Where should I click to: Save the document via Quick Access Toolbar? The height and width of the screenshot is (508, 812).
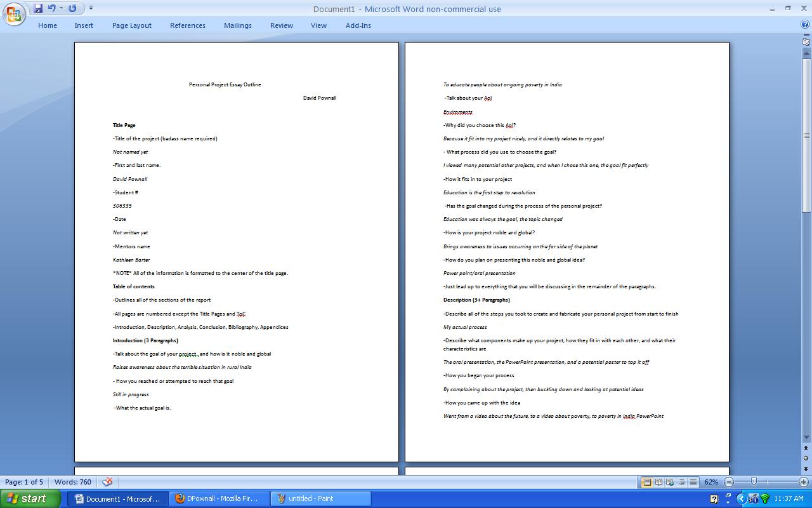pos(39,8)
